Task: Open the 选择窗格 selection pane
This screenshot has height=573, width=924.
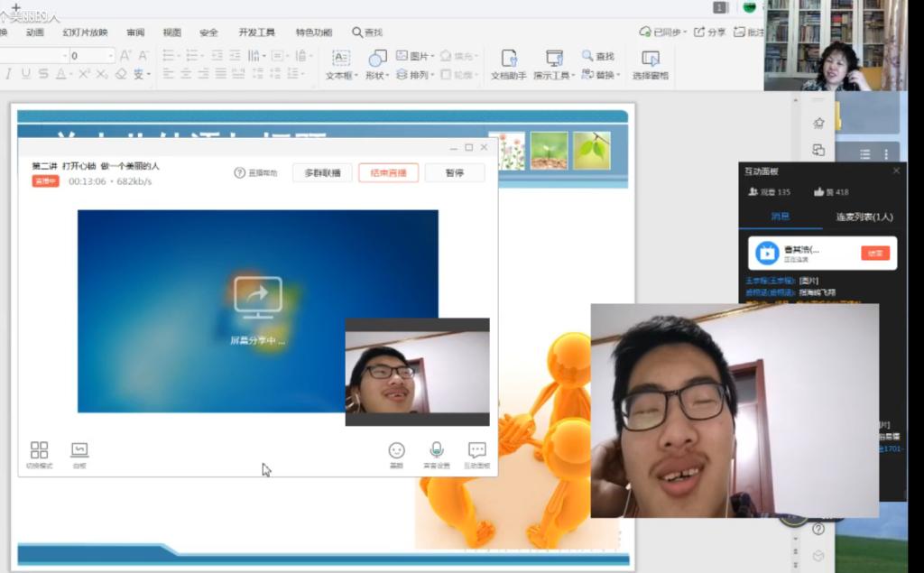Action: (650, 65)
